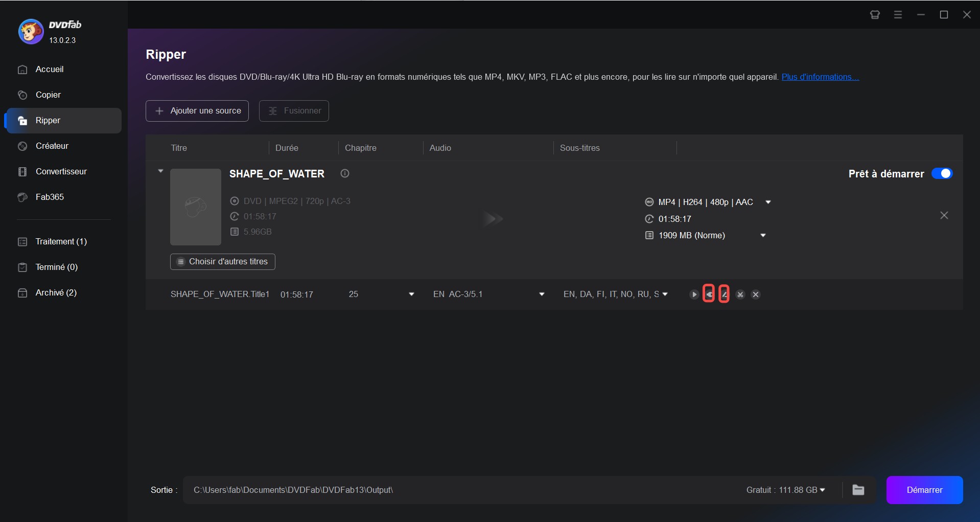Toggle the Prêt à démarrer switch

click(x=942, y=173)
